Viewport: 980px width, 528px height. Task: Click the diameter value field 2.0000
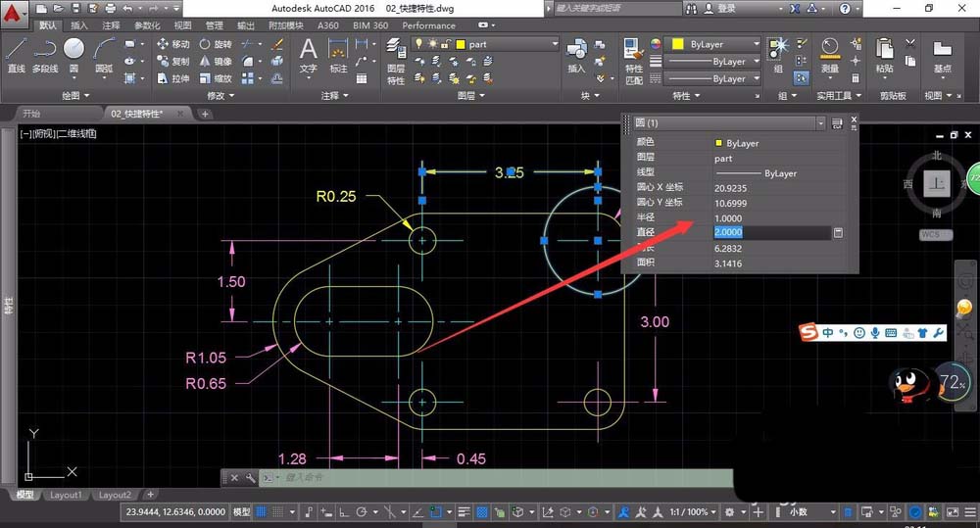point(772,232)
